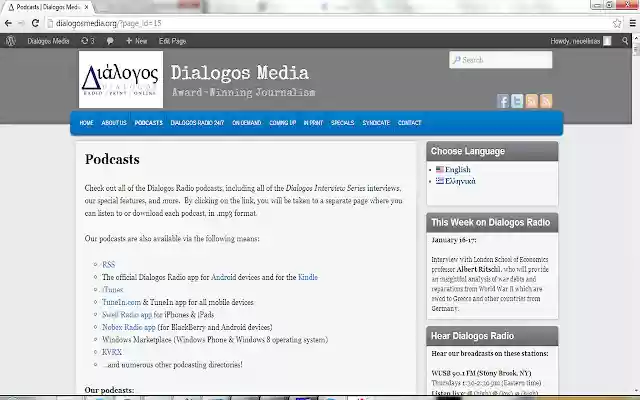The height and width of the screenshot is (400, 640).
Task: Open DIALOGOS RADIO 24/7 menu item
Action: [x=197, y=123]
